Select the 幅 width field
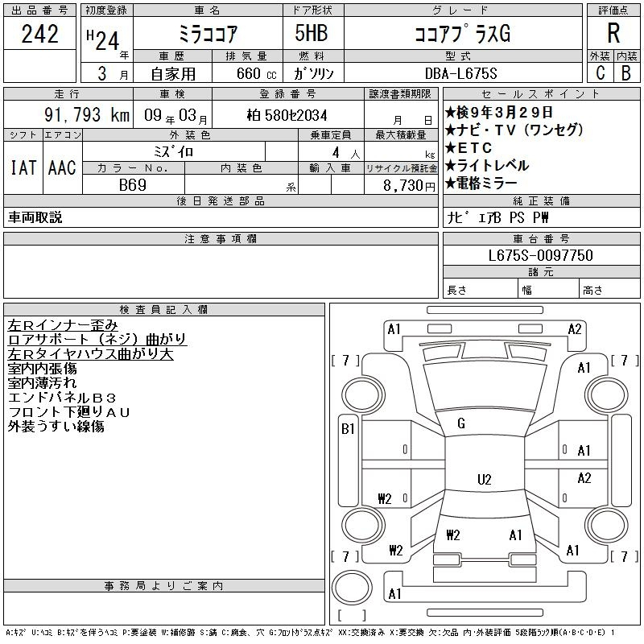This screenshot has height=644, width=644. coord(548,290)
